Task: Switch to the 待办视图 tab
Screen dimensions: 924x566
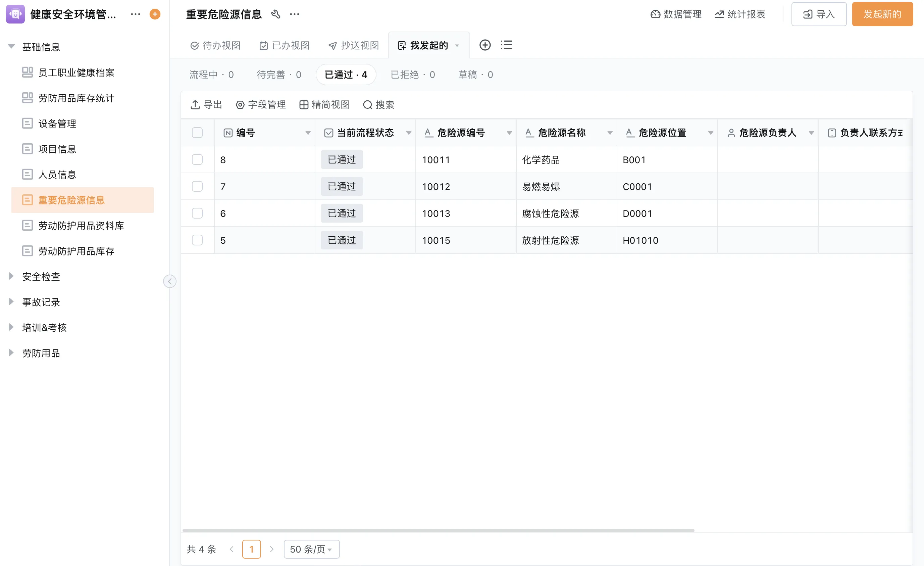Action: (x=216, y=45)
